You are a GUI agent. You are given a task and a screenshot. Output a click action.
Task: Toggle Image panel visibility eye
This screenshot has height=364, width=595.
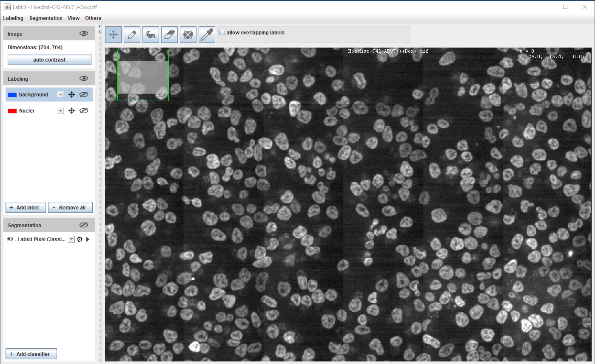point(84,34)
